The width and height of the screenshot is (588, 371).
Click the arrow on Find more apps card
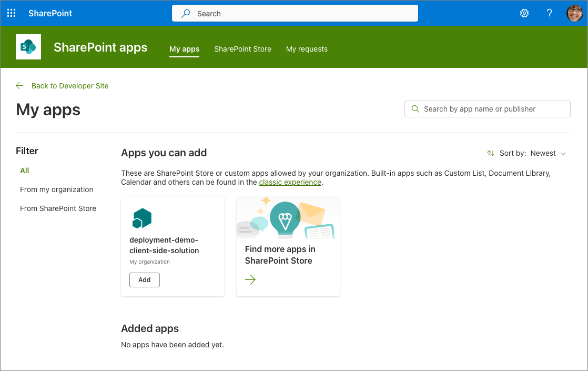[250, 279]
